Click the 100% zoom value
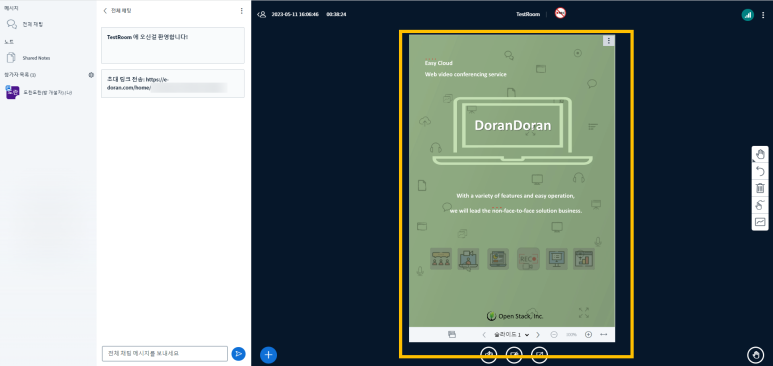 click(571, 334)
